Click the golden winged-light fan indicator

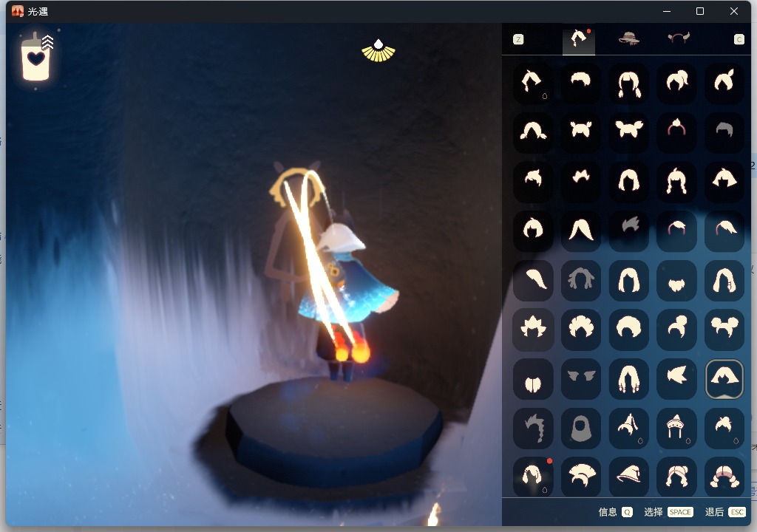[378, 51]
